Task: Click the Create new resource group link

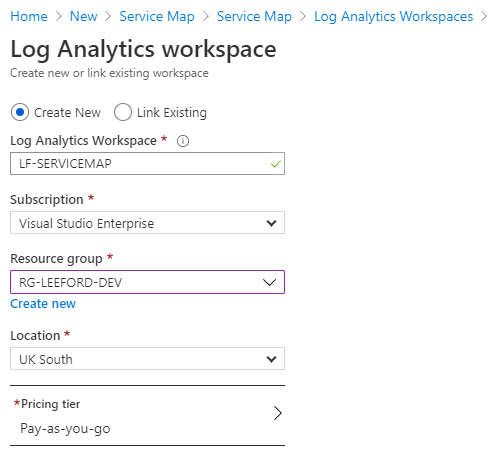Action: 43,304
